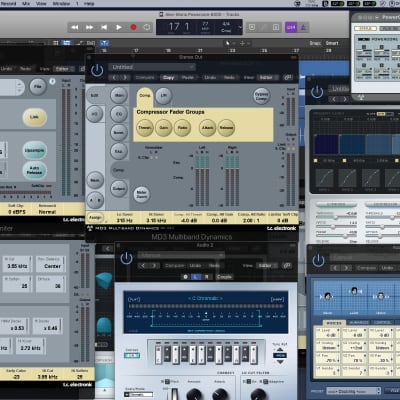Click the round EQ button in MD3
The image size is (400, 400).
tap(119, 114)
